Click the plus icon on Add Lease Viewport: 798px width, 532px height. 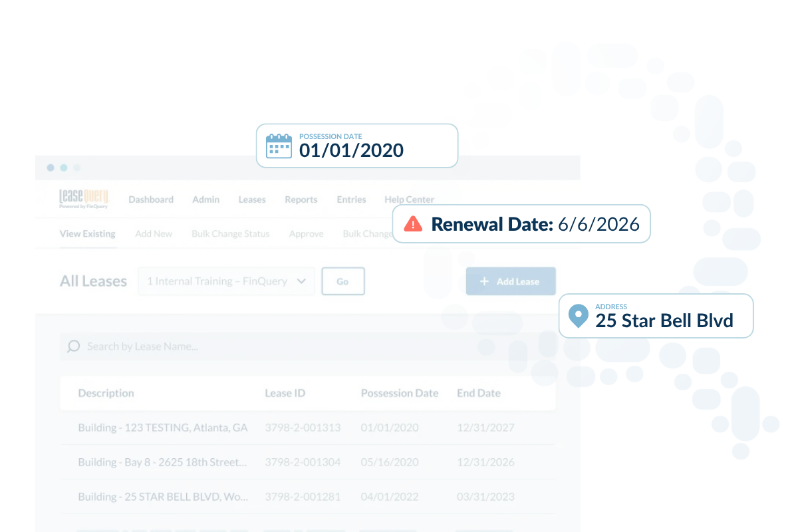click(484, 281)
